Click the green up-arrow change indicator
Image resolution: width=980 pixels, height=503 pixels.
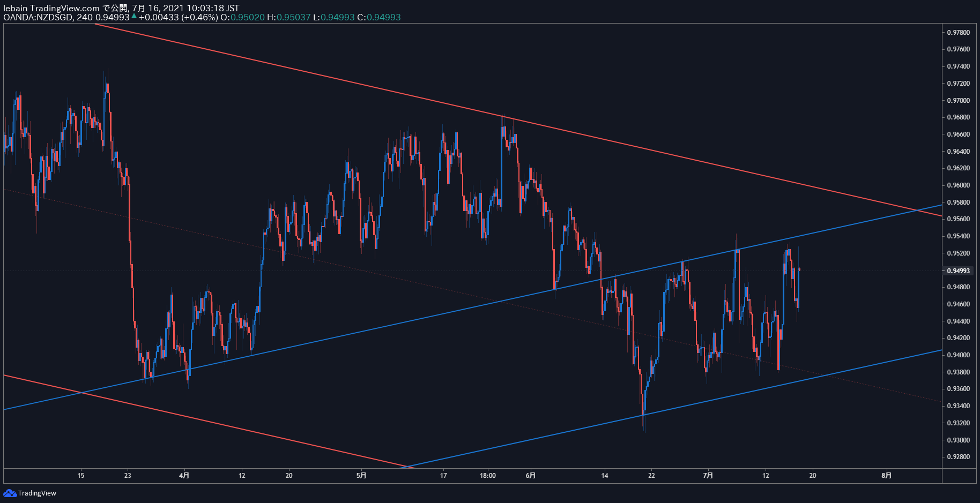pyautogui.click(x=134, y=16)
